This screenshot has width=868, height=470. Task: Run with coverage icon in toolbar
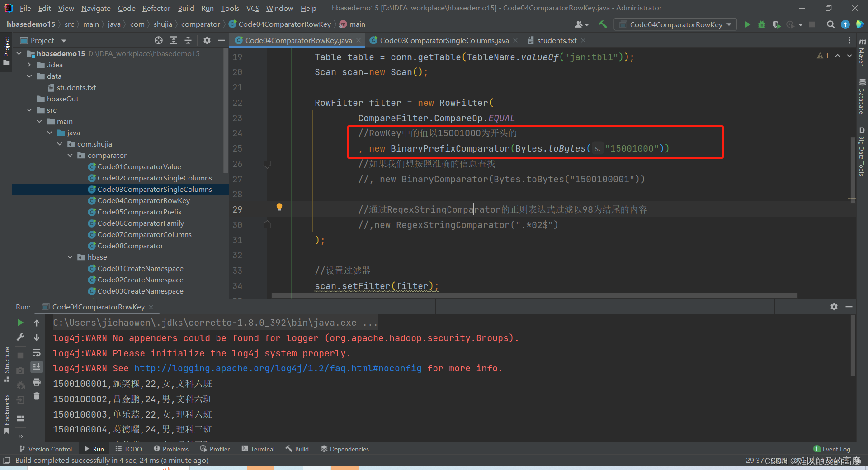click(776, 24)
